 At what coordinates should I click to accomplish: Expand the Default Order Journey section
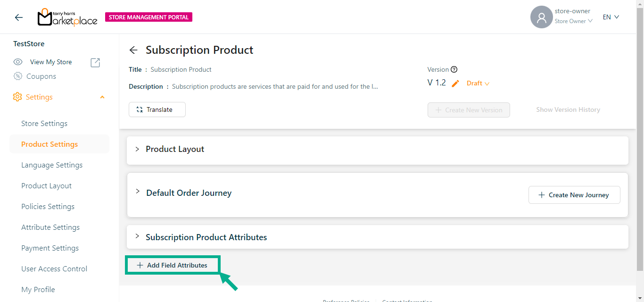[138, 192]
